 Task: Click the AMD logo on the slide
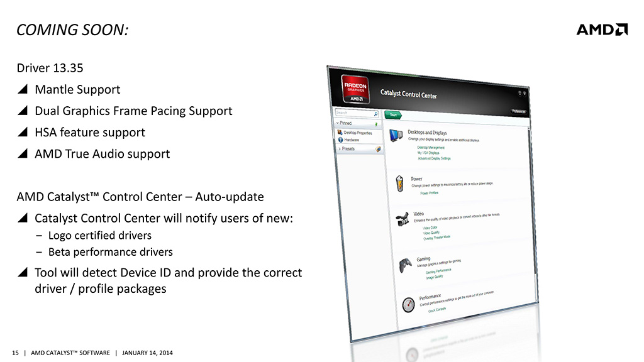point(602,30)
